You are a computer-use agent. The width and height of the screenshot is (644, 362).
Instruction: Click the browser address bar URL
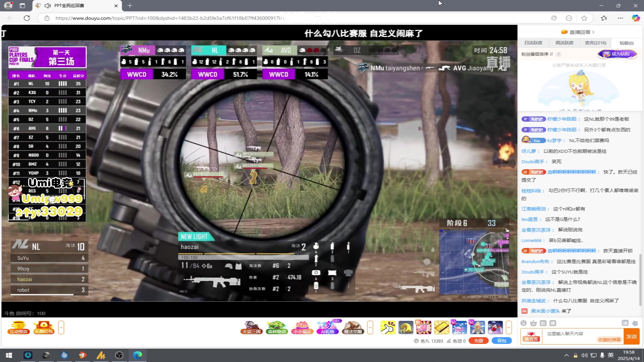pos(169,18)
